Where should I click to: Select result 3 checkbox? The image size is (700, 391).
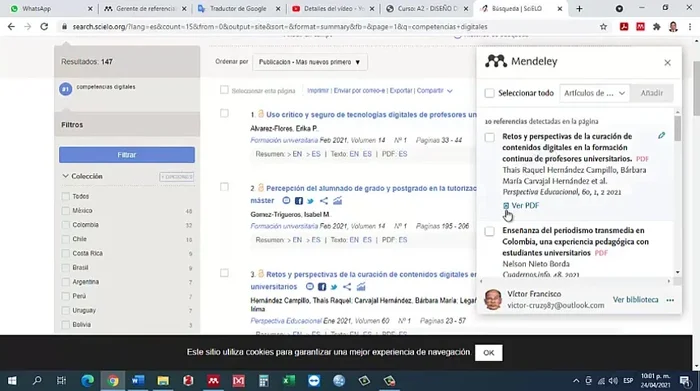224,273
